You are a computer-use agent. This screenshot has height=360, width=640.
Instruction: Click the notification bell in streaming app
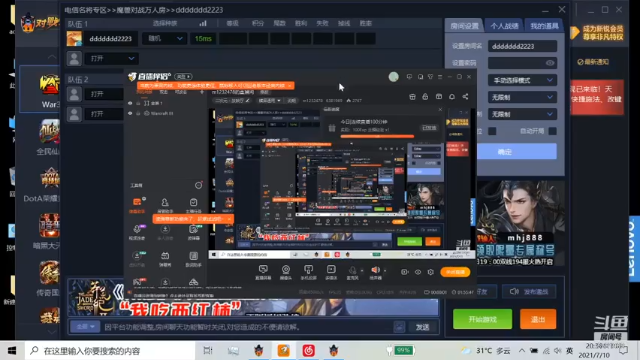[452, 97]
